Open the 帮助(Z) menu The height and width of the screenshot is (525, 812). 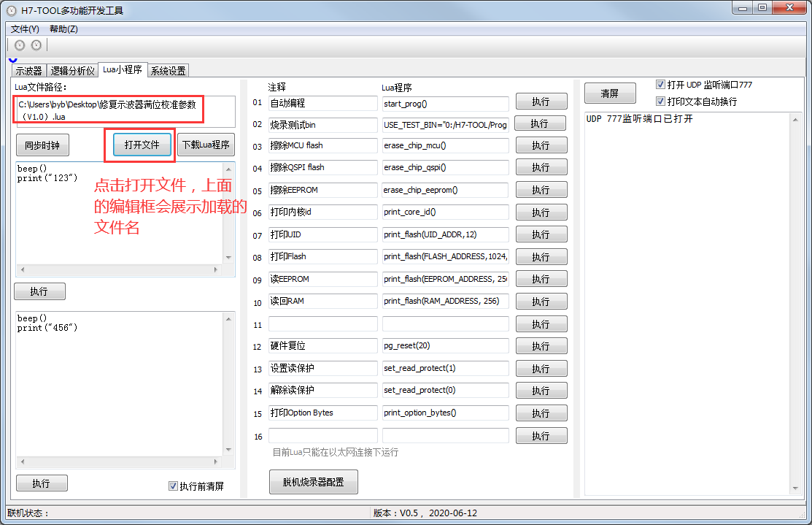click(63, 29)
